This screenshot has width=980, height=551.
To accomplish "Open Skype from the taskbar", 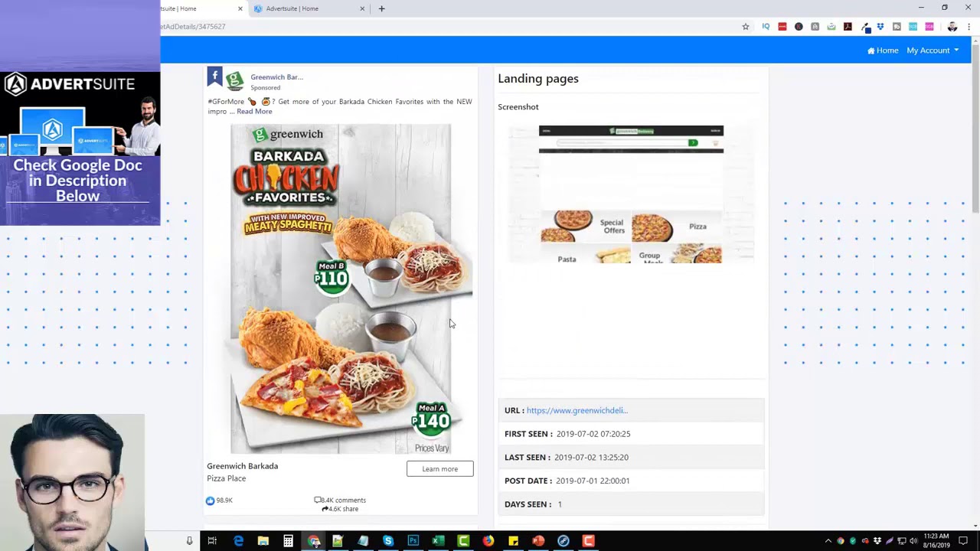I will (x=388, y=541).
